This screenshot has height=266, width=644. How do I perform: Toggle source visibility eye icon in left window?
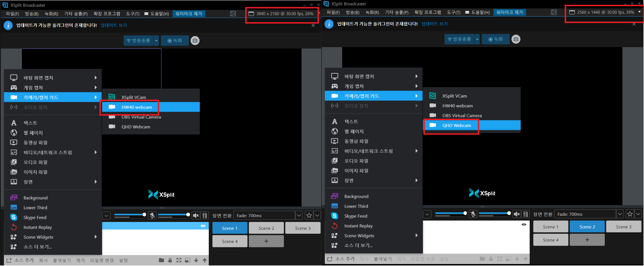pyautogui.click(x=203, y=226)
